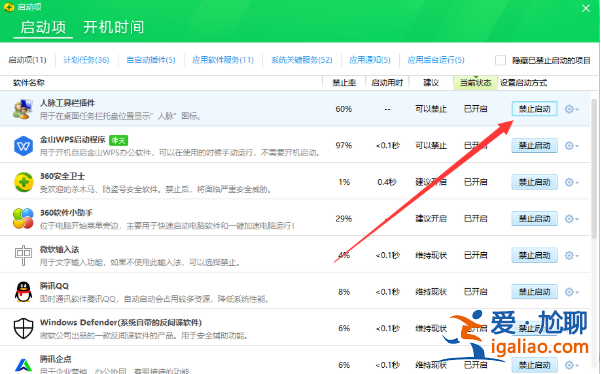The height and width of the screenshot is (374, 601).
Task: Sort by 建议 column header
Action: (431, 83)
